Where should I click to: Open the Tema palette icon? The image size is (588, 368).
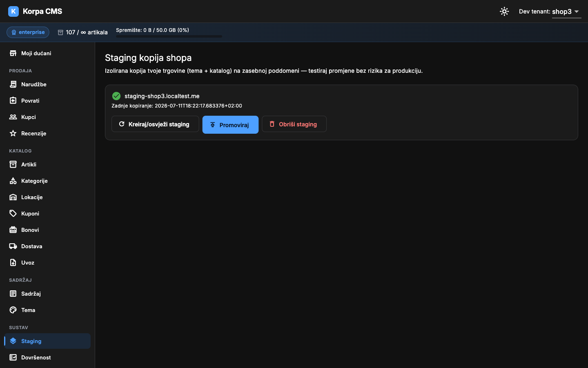(13, 310)
